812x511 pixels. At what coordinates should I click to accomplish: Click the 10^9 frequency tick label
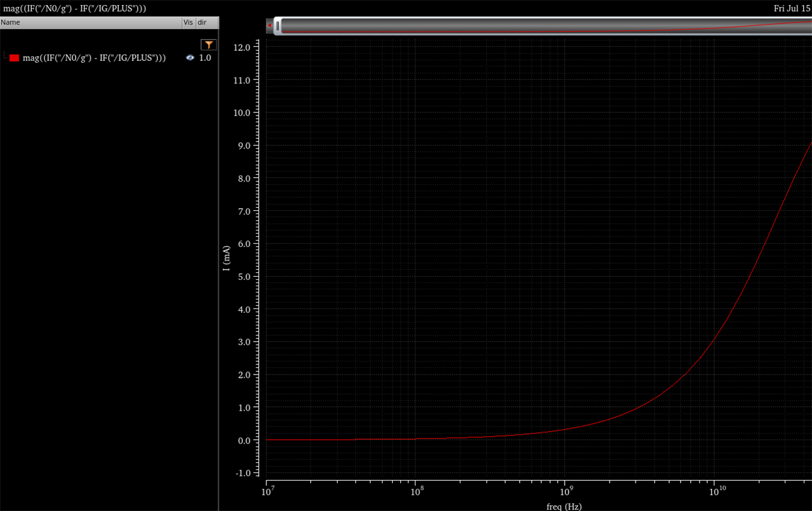pos(566,490)
